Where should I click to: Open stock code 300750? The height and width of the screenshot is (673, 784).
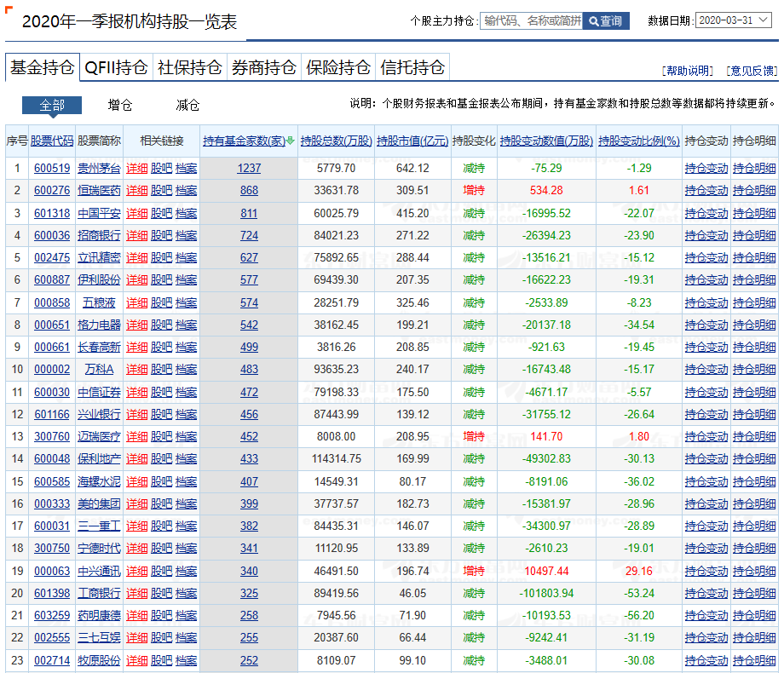pyautogui.click(x=52, y=548)
